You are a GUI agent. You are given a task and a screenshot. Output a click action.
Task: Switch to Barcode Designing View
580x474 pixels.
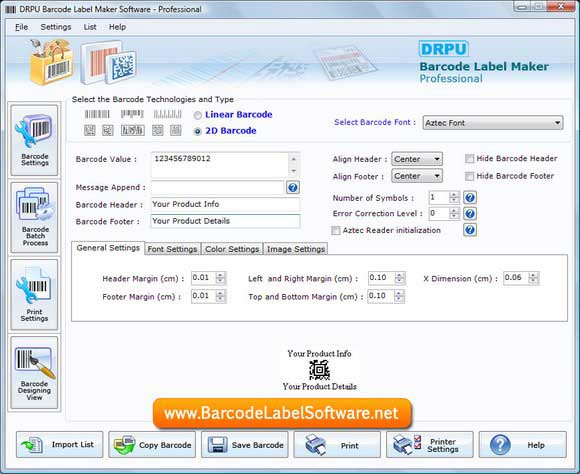click(x=34, y=373)
